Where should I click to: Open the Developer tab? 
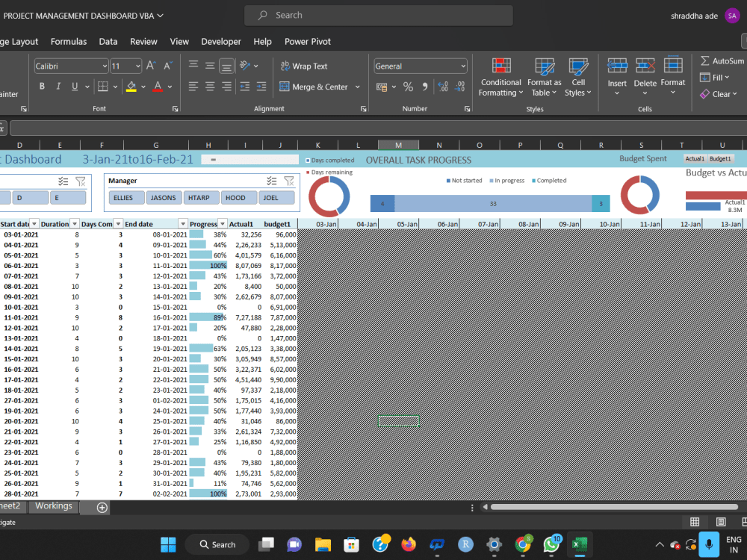(221, 41)
